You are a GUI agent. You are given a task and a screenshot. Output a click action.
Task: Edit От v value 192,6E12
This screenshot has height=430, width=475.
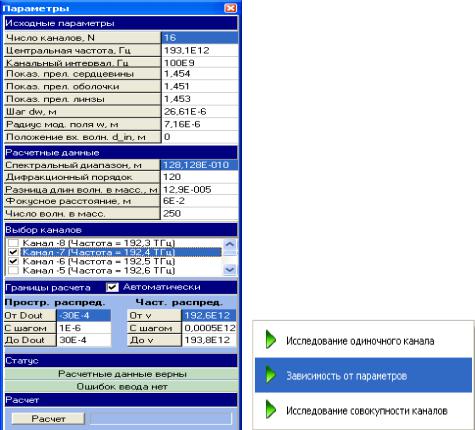pyautogui.click(x=209, y=315)
